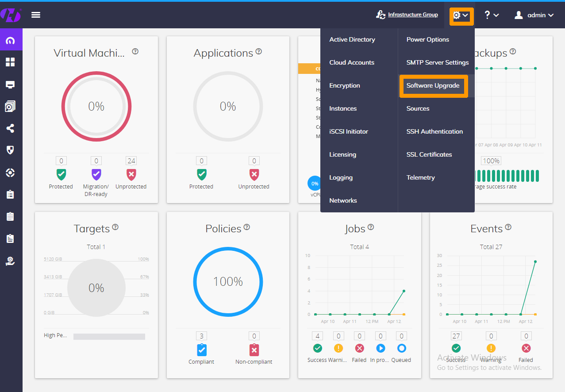Click the monitor icon in sidebar
The height and width of the screenshot is (392, 565).
[10, 85]
